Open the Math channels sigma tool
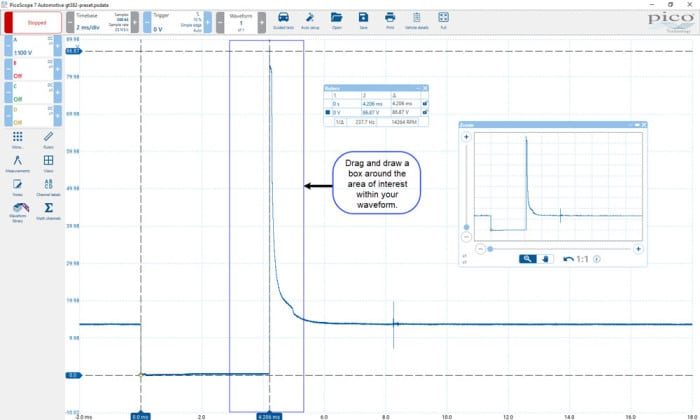Image resolution: width=700 pixels, height=420 pixels. click(48, 211)
